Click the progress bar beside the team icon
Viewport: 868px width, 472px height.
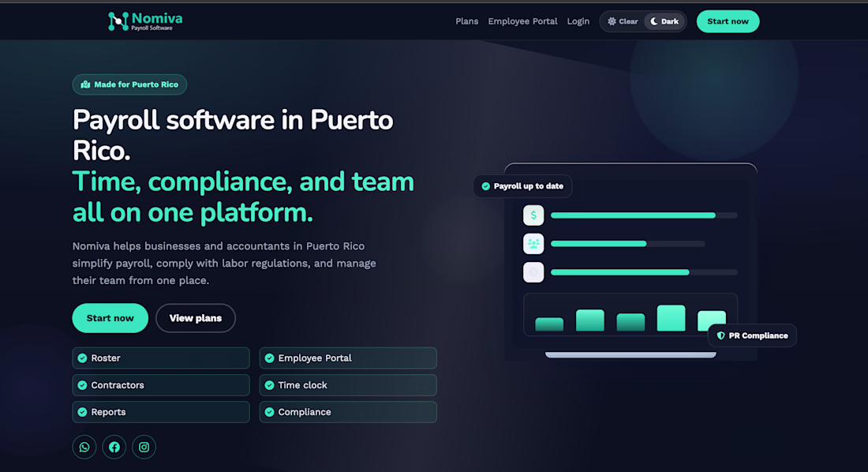point(628,244)
